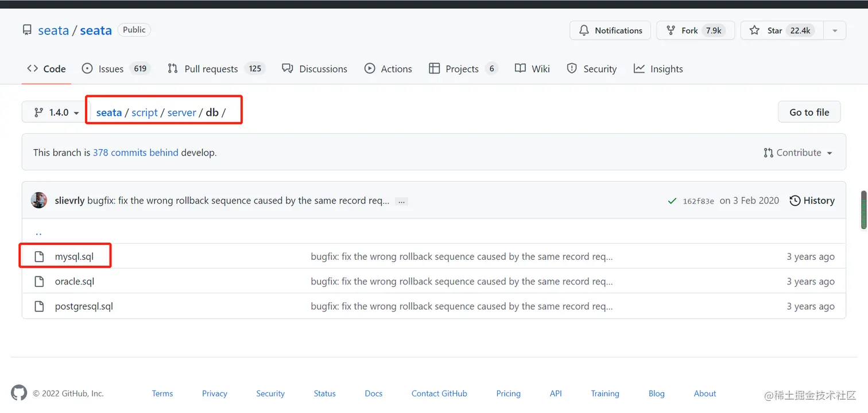Open the oracle.sql file
Screen dimensions: 868x413
pos(75,281)
